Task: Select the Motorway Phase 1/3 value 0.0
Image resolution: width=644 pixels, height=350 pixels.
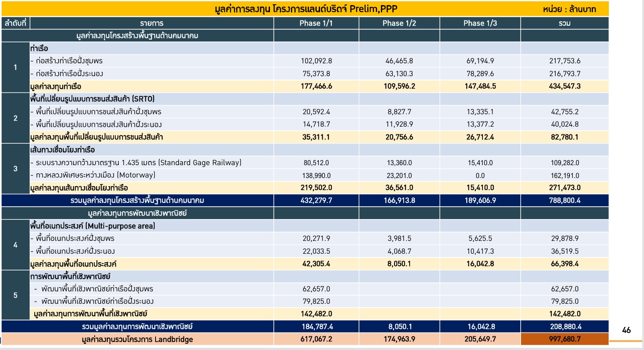Action: click(480, 175)
